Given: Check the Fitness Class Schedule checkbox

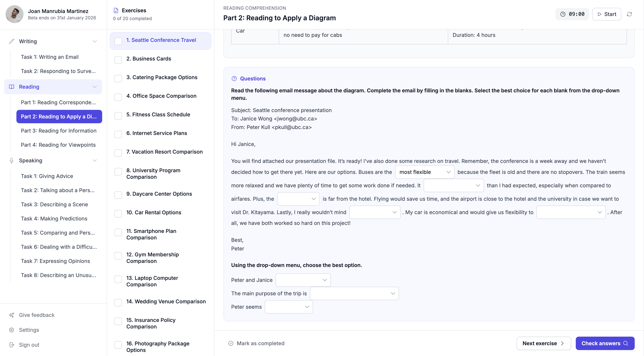Looking at the screenshot, I should pos(118,116).
